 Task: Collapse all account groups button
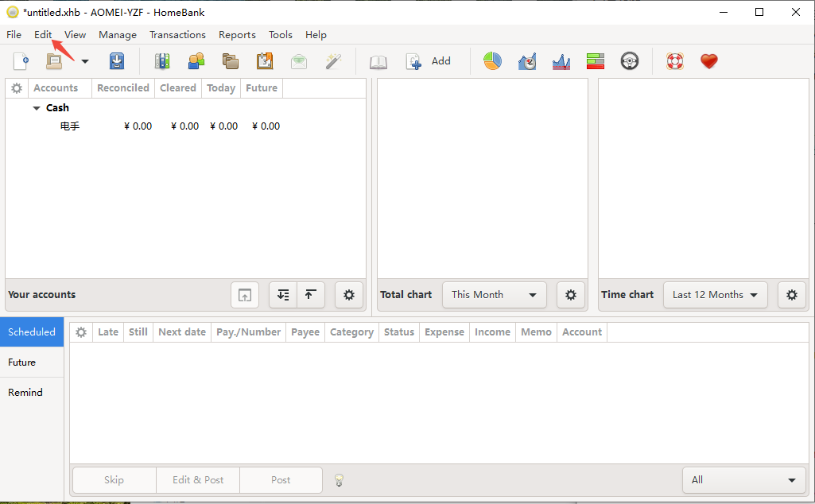[x=310, y=295]
